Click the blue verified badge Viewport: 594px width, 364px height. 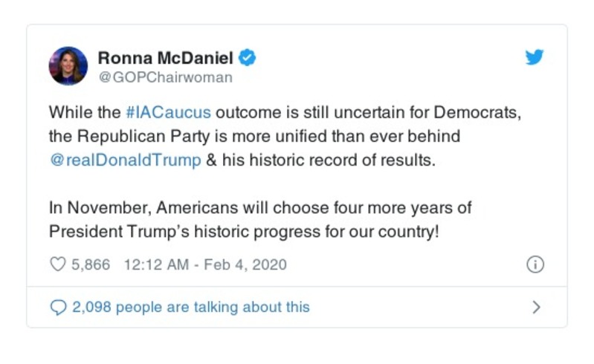click(x=249, y=58)
